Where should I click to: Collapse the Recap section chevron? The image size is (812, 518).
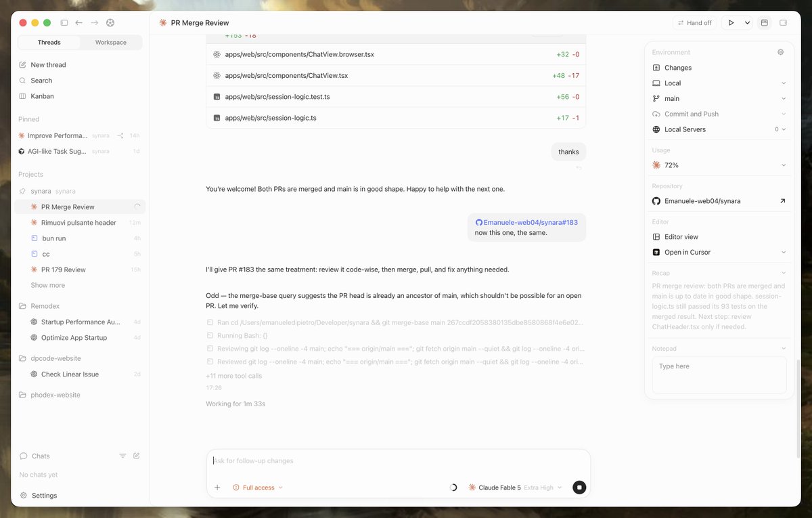(x=783, y=273)
